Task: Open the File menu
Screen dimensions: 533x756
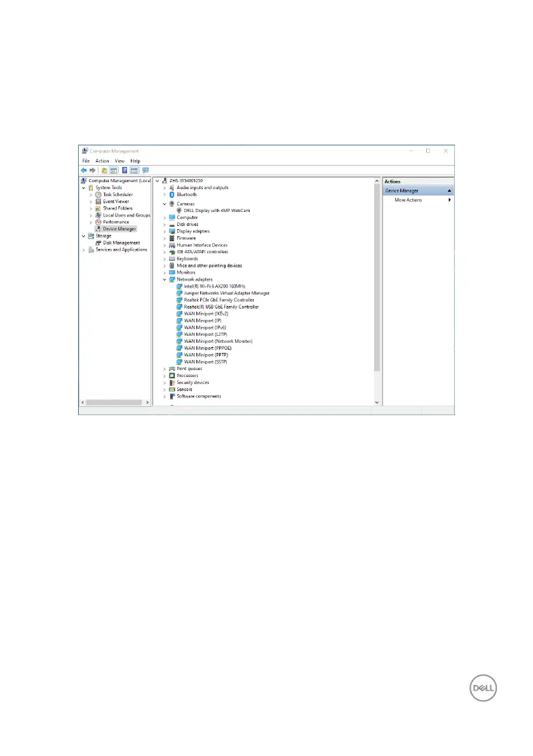Action: [86, 161]
